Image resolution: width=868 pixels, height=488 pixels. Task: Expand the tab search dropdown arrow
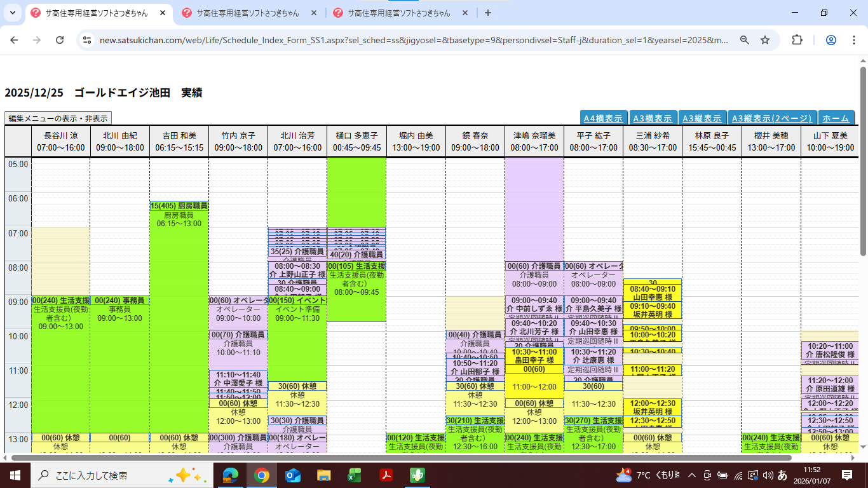[x=13, y=13]
